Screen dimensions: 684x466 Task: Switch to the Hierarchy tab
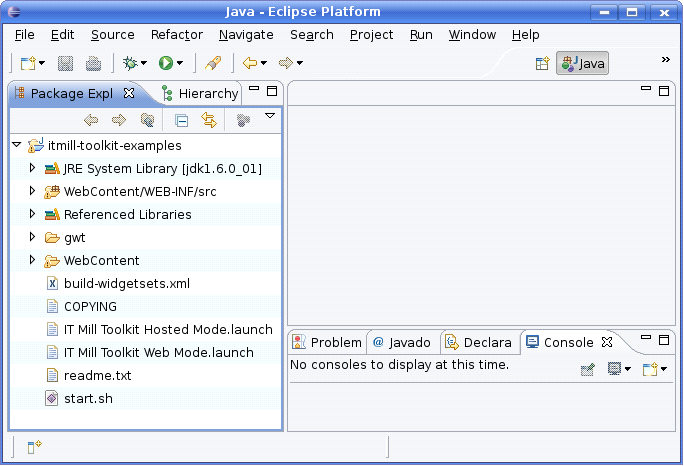tap(200, 93)
